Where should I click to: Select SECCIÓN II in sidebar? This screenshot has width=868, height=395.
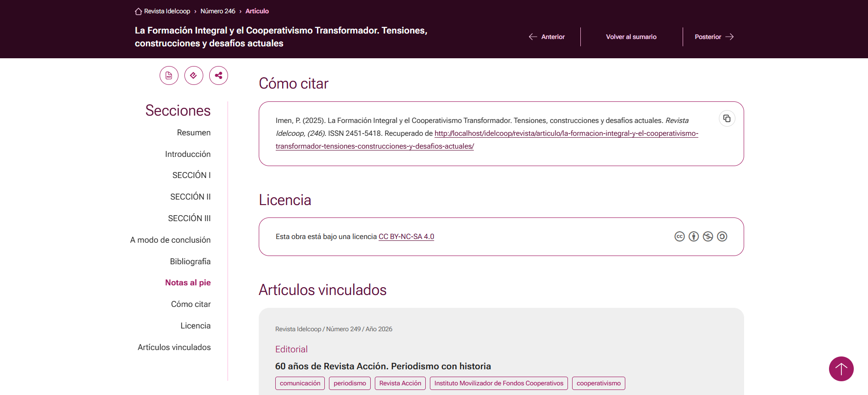point(190,197)
